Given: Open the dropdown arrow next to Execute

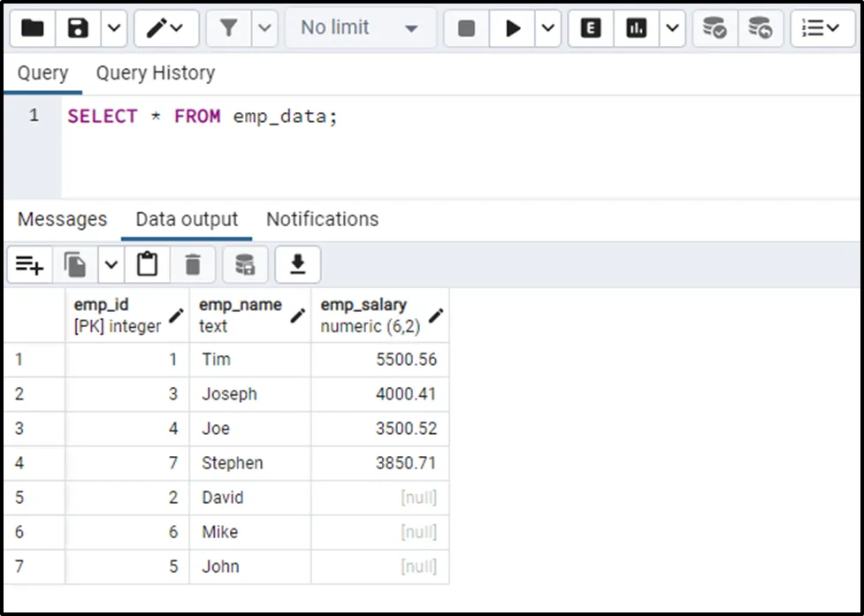Looking at the screenshot, I should pyautogui.click(x=548, y=28).
